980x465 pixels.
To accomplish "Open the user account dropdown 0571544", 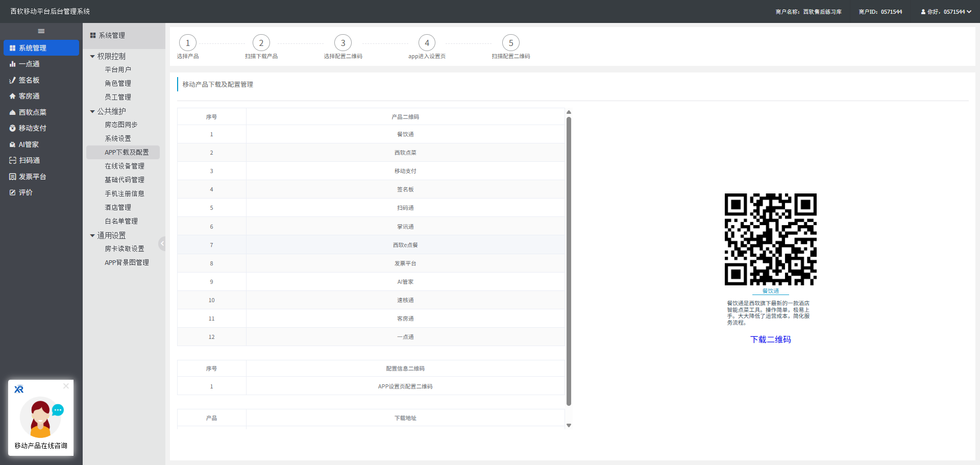I will (946, 12).
